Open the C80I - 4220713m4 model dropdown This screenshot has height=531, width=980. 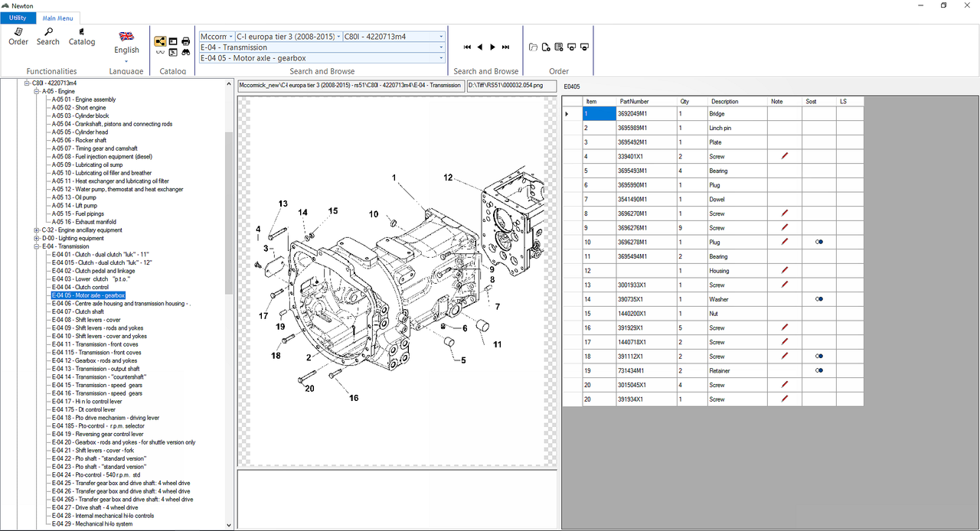pos(442,37)
